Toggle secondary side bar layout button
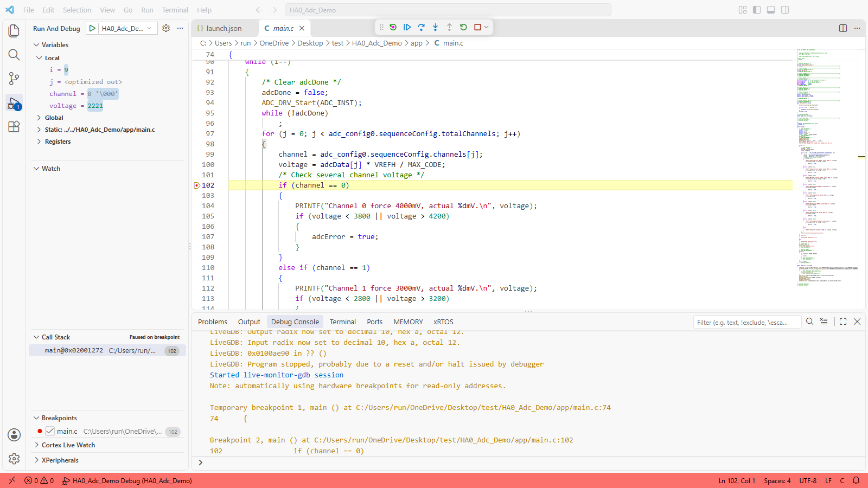 click(x=785, y=10)
